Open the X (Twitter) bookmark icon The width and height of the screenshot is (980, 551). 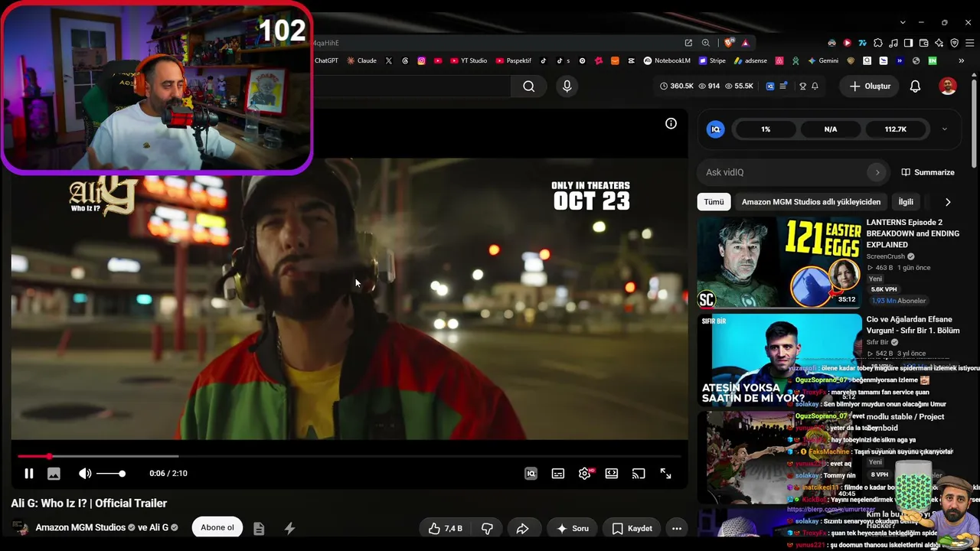pyautogui.click(x=389, y=60)
